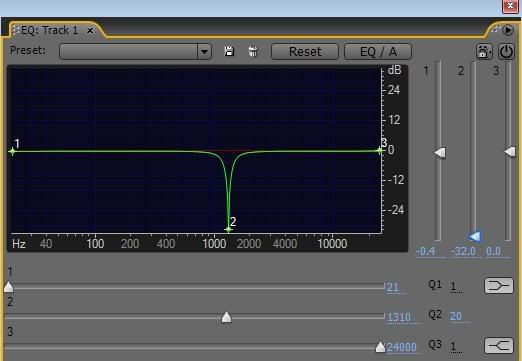Click the EQ / A button
The height and width of the screenshot is (361, 522).
(x=378, y=52)
